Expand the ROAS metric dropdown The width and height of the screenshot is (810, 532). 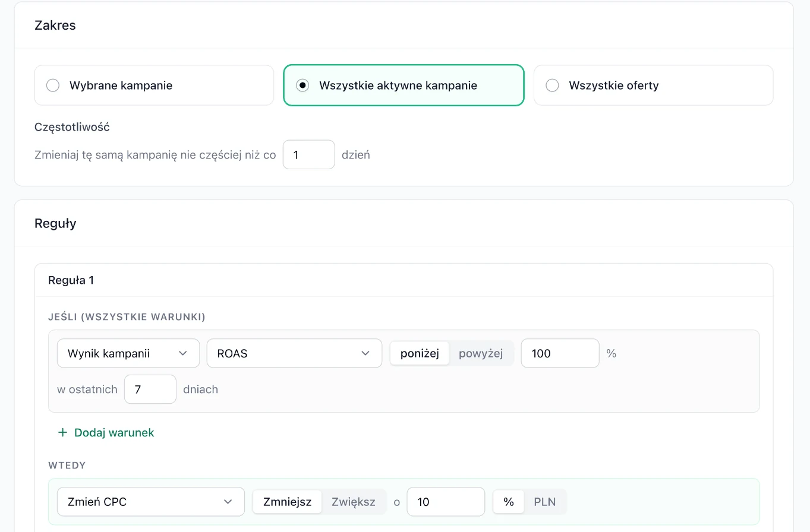[x=294, y=353]
